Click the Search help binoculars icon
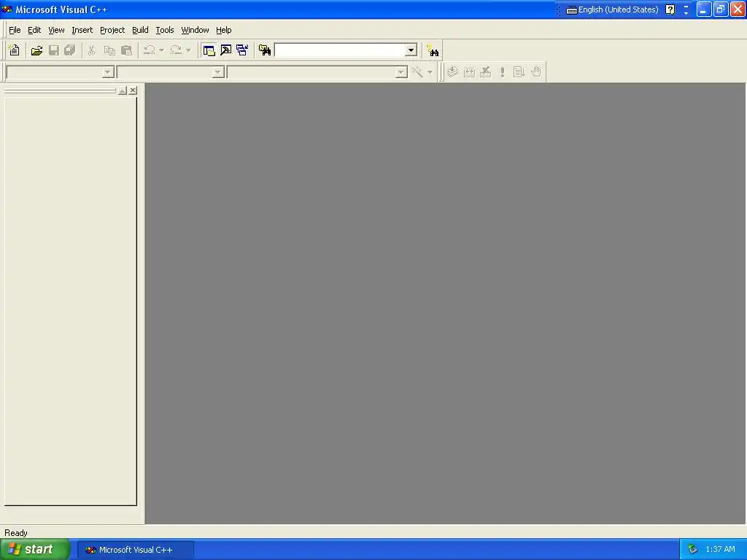Screen dimensions: 747x560 [x=433, y=50]
